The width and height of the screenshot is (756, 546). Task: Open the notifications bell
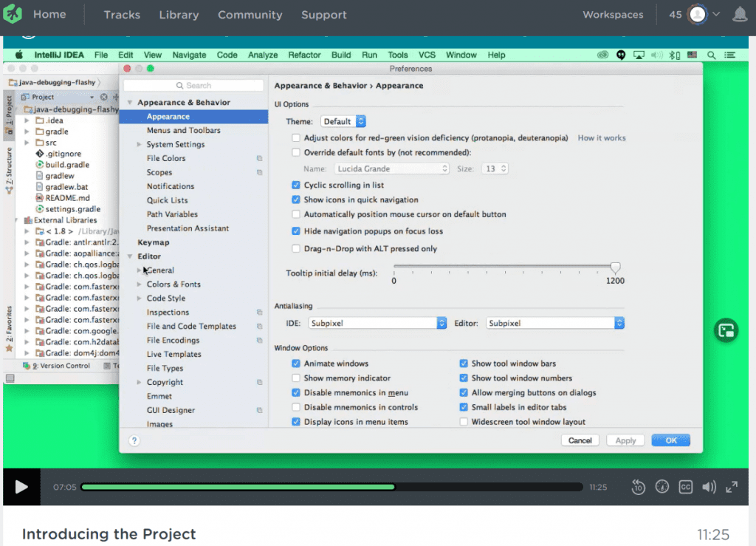point(740,15)
